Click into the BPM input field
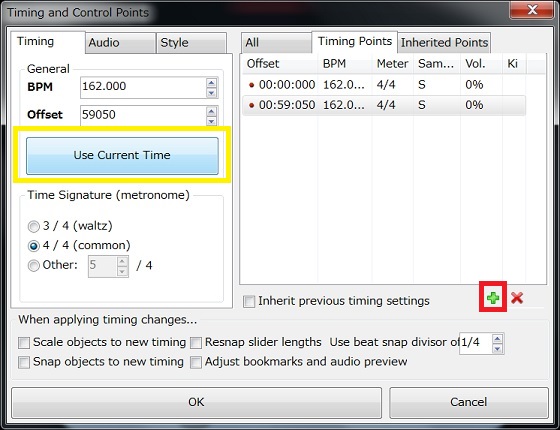 (x=143, y=88)
